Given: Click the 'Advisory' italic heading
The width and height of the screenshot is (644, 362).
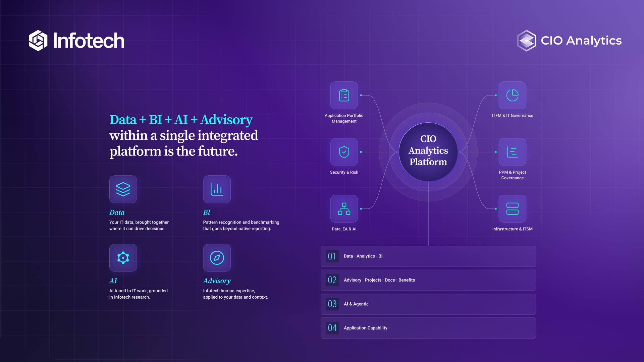Looking at the screenshot, I should (x=217, y=281).
